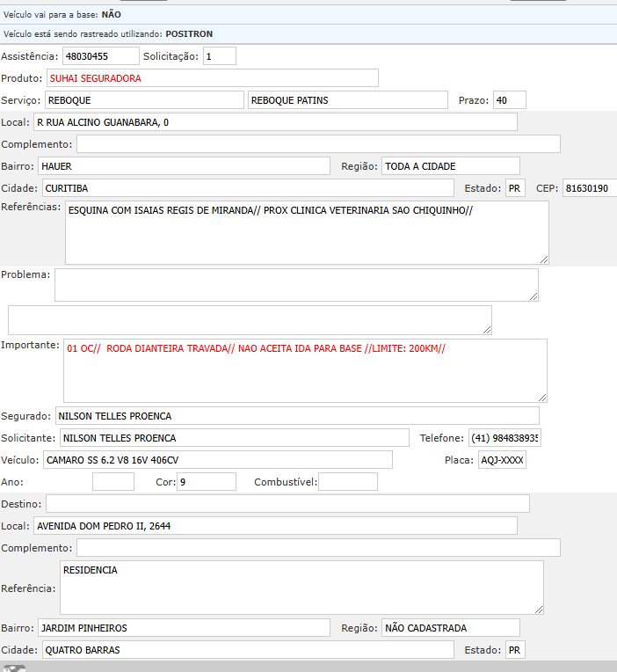This screenshot has width=617, height=672.
Task: Select the Produto field SUHAI SEGURADORA
Action: click(x=213, y=78)
